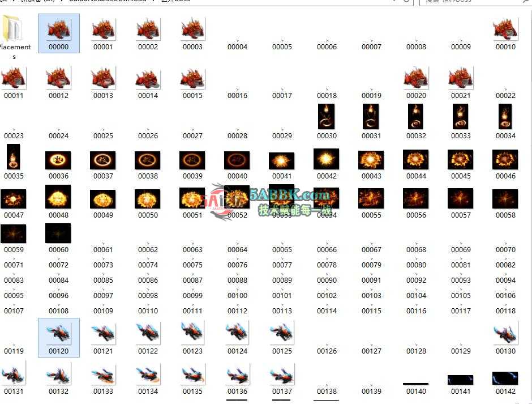Select the faded spark file 00060
Screen dimensions: 532x404
pos(58,234)
